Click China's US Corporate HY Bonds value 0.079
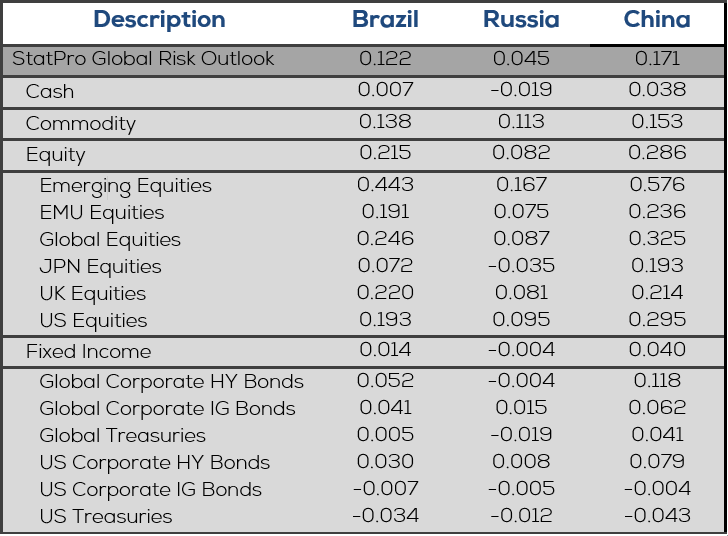 click(x=657, y=462)
